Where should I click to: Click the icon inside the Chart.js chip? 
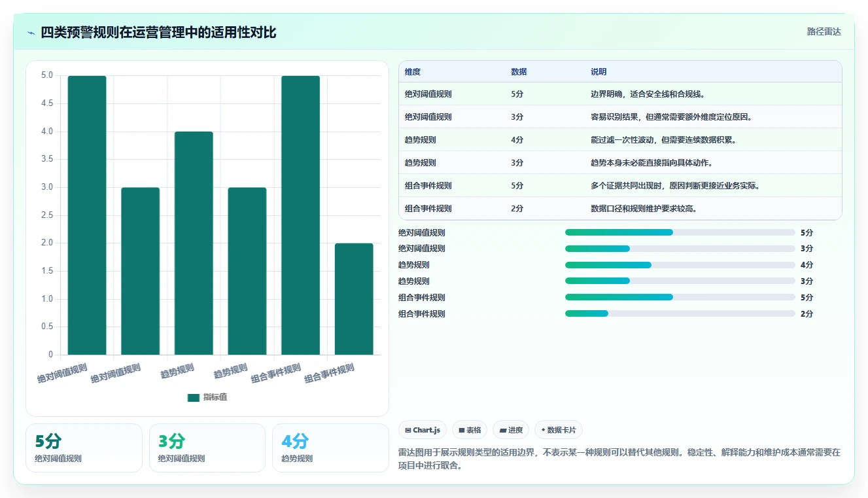tap(408, 430)
